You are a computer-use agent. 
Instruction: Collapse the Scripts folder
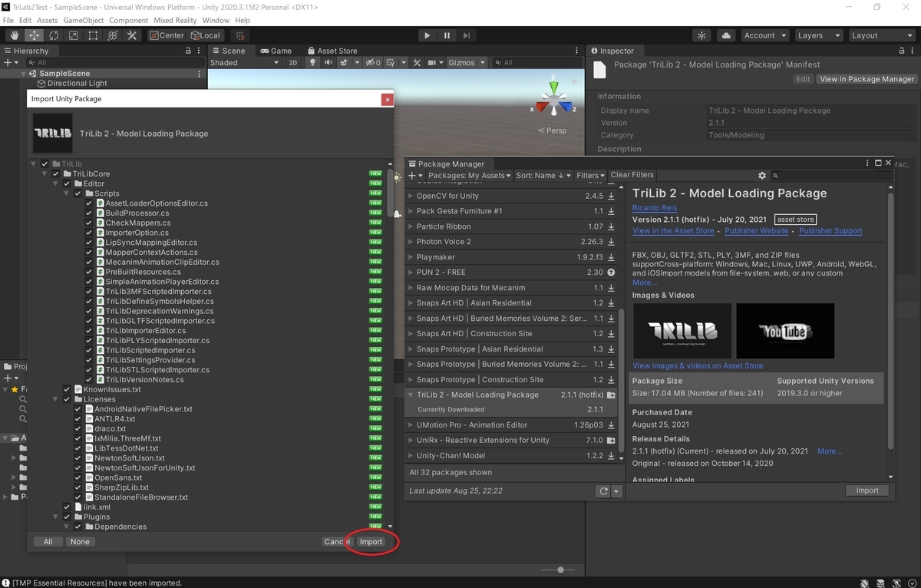tap(67, 193)
